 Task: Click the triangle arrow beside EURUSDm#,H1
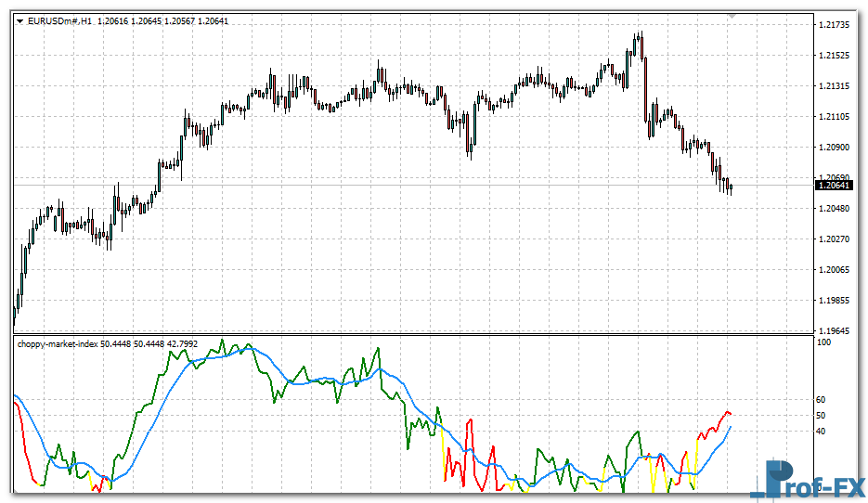(20, 20)
